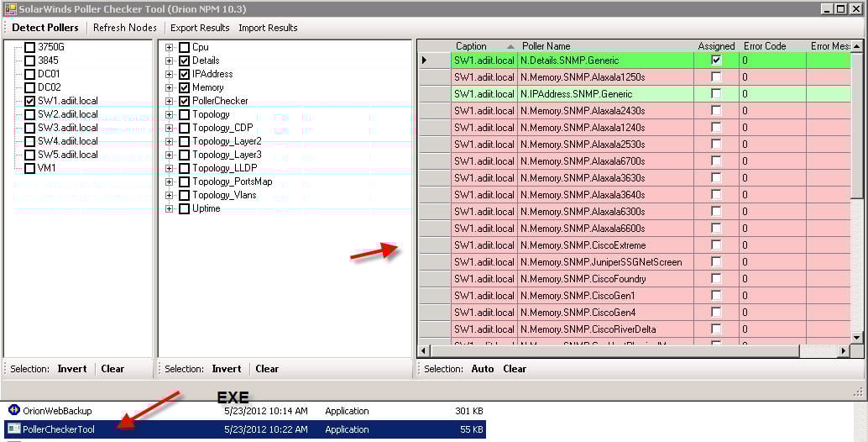
Task: Click Clear under the pollers tree
Action: click(267, 369)
